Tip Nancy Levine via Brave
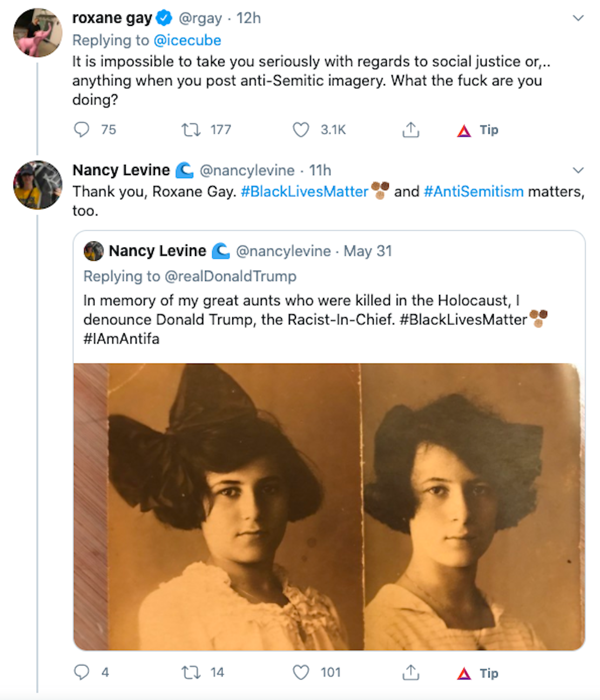The height and width of the screenshot is (700, 600). pyautogui.click(x=478, y=673)
